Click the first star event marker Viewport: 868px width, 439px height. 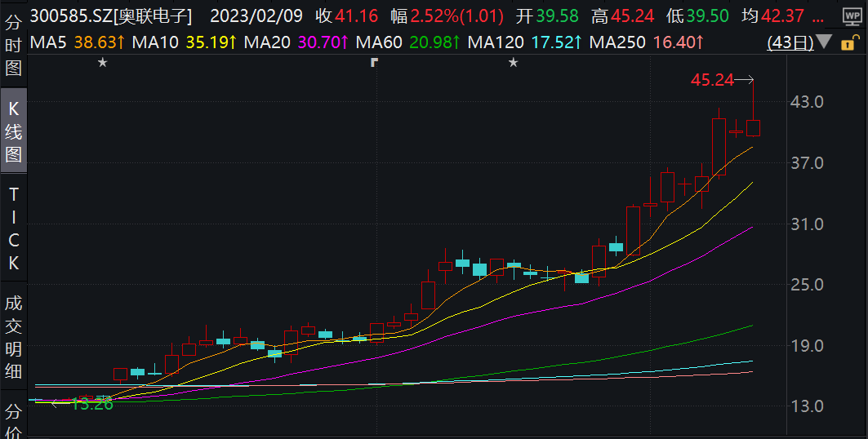point(102,63)
